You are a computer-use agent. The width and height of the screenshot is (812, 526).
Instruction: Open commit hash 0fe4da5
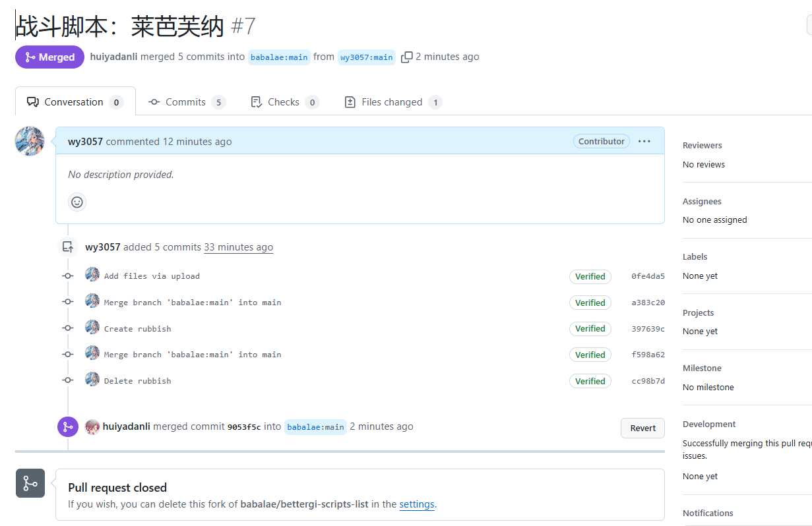point(648,276)
